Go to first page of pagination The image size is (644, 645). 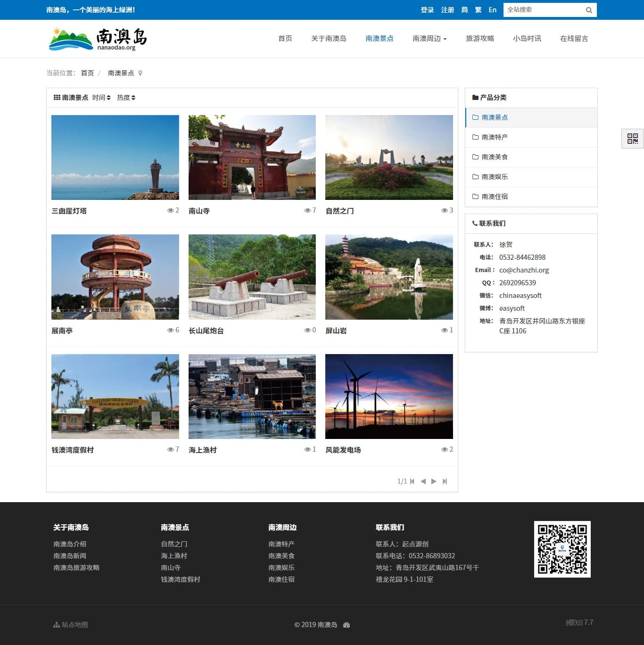pos(412,481)
